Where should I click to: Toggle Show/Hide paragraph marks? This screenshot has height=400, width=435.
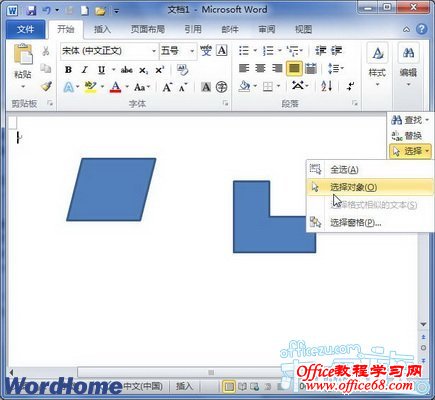click(x=350, y=87)
